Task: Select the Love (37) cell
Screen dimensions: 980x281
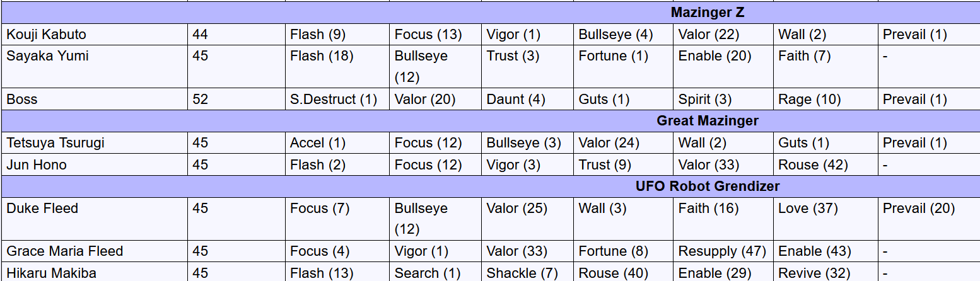Action: (x=825, y=219)
